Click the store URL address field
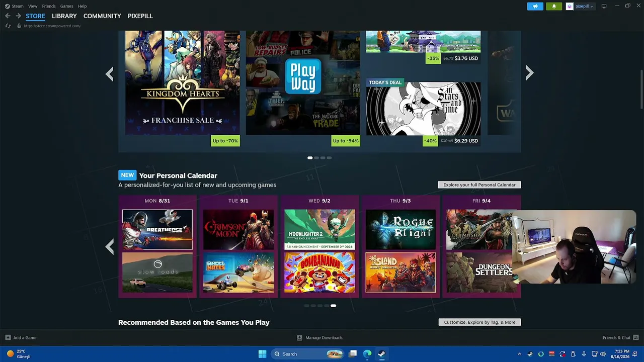Image resolution: width=644 pixels, height=362 pixels. (52, 26)
